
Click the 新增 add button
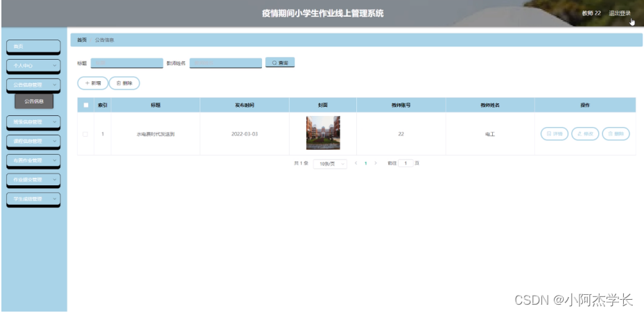click(x=93, y=83)
